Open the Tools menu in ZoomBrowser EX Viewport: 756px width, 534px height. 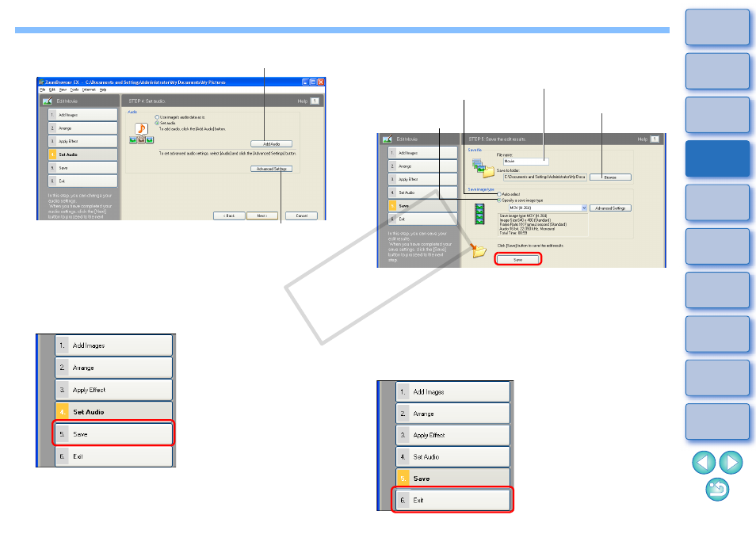(74, 90)
